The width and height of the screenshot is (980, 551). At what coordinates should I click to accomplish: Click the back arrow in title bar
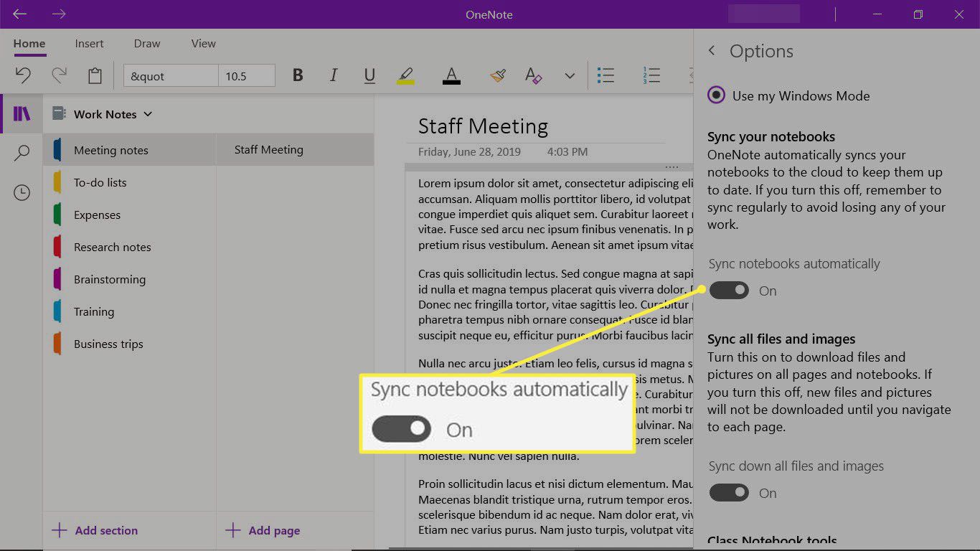tap(20, 14)
